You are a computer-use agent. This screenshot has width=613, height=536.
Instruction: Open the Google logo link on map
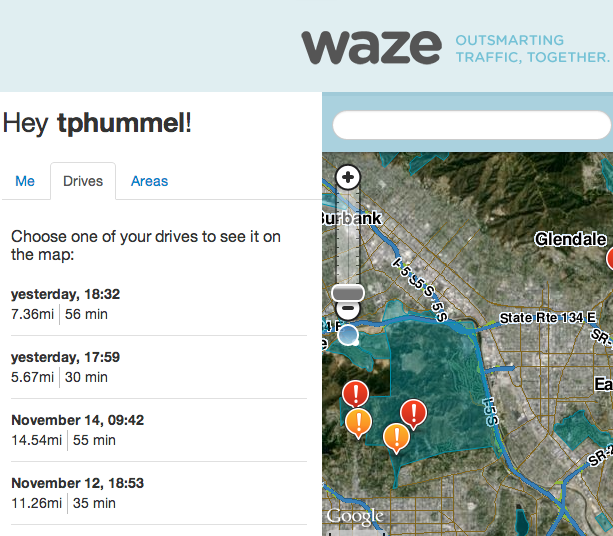355,516
